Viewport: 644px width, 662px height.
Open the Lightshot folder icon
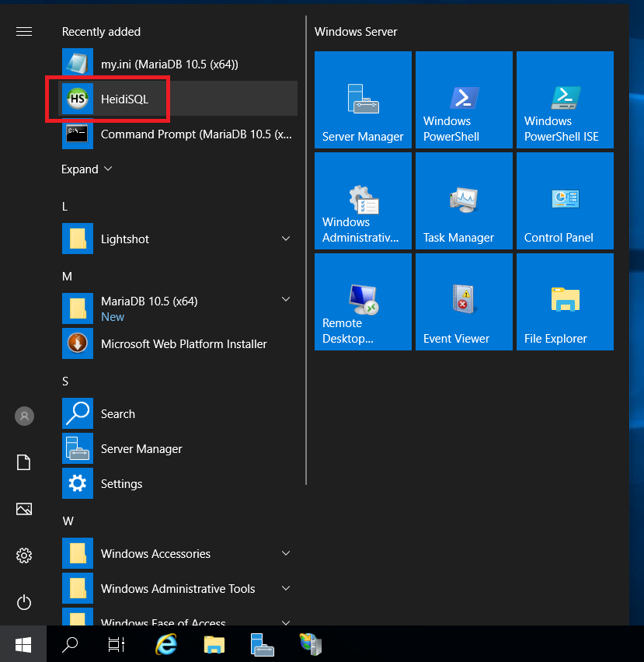point(78,239)
